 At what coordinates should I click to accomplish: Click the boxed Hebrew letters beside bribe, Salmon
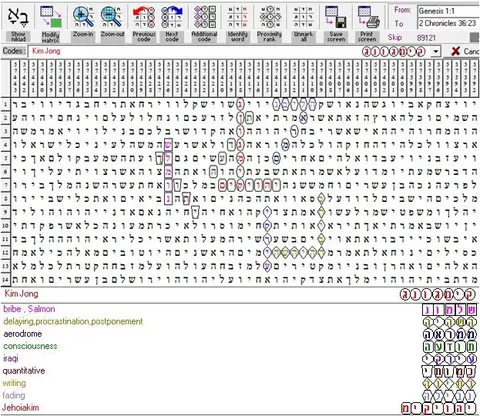coord(449,310)
